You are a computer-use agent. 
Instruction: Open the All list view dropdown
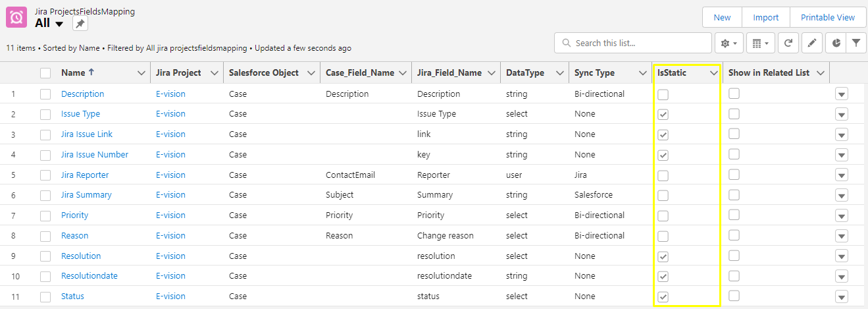pos(59,24)
